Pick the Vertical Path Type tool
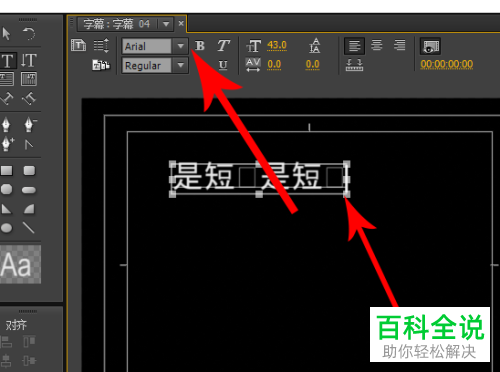The height and width of the screenshot is (372, 500). (29, 98)
